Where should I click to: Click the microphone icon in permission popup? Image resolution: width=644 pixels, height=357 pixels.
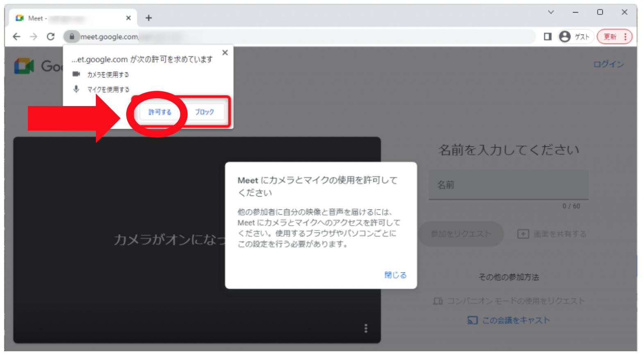point(76,89)
